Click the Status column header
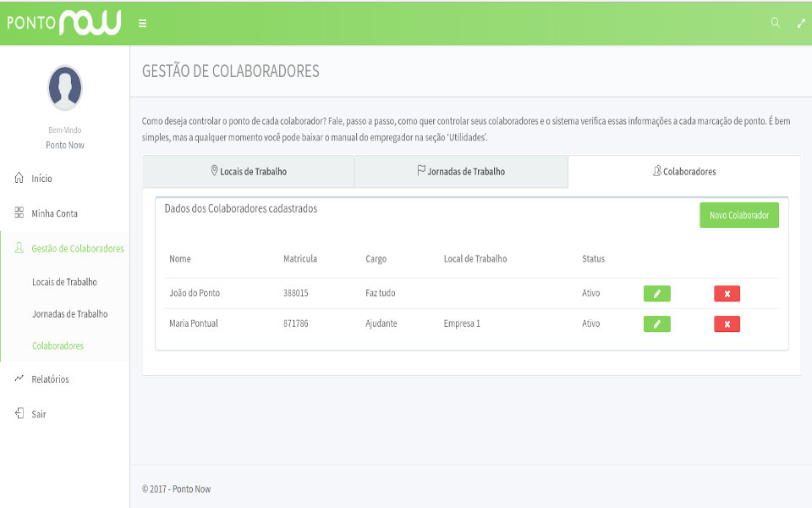The image size is (812, 508). point(594,259)
